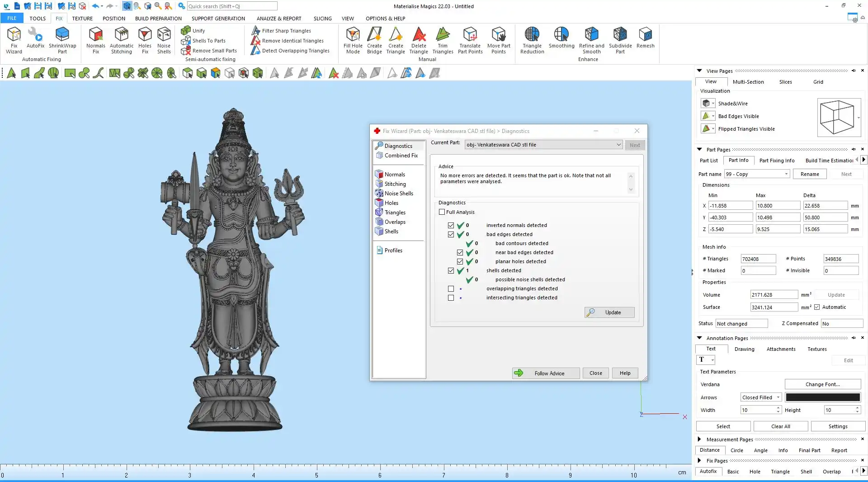
Task: Enable the Full Analysis checkbox
Action: pos(442,212)
